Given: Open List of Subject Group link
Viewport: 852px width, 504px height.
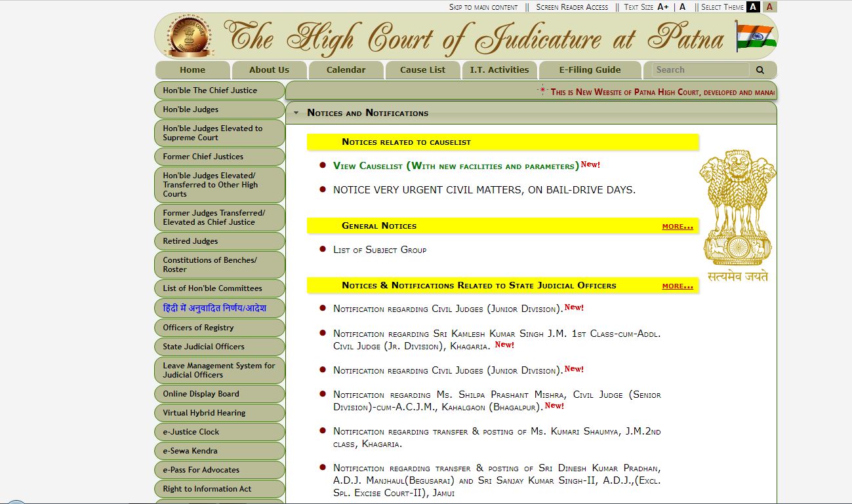Looking at the screenshot, I should click(380, 250).
